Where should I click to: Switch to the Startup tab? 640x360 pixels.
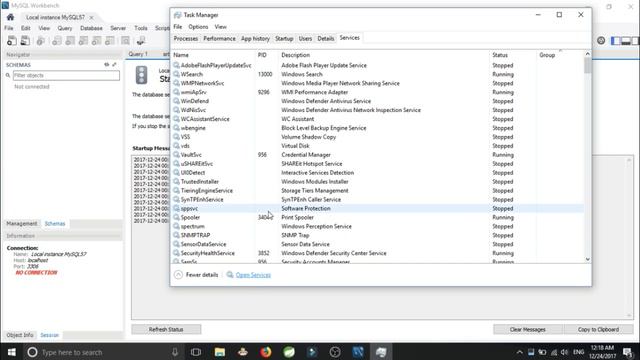tap(284, 38)
